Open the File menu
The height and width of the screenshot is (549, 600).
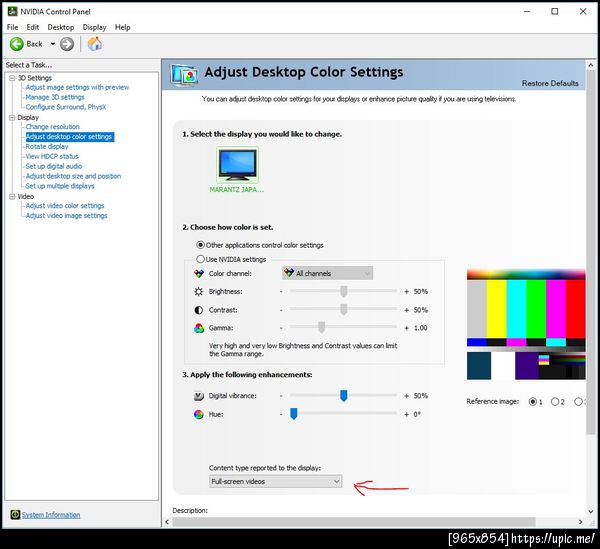pyautogui.click(x=13, y=27)
